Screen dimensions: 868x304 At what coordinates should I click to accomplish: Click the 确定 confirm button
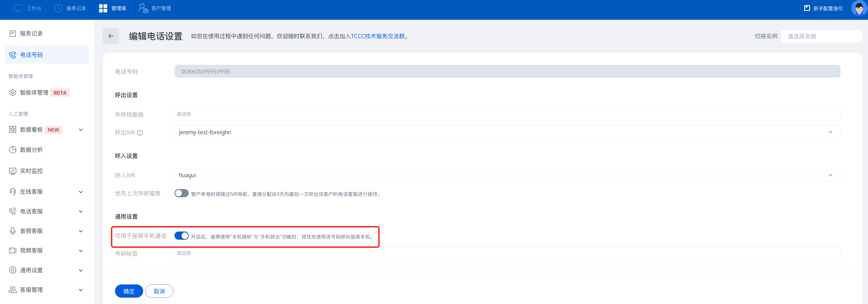click(x=129, y=291)
